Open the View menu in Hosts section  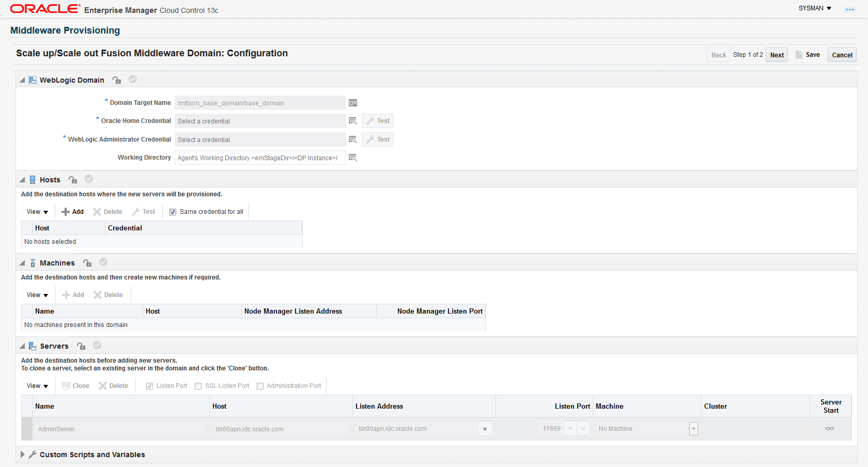pyautogui.click(x=37, y=212)
